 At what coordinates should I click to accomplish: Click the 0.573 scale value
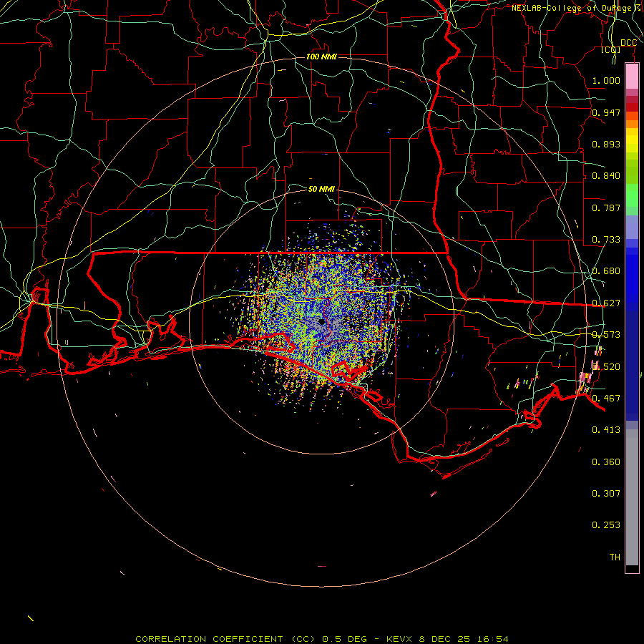(x=606, y=335)
